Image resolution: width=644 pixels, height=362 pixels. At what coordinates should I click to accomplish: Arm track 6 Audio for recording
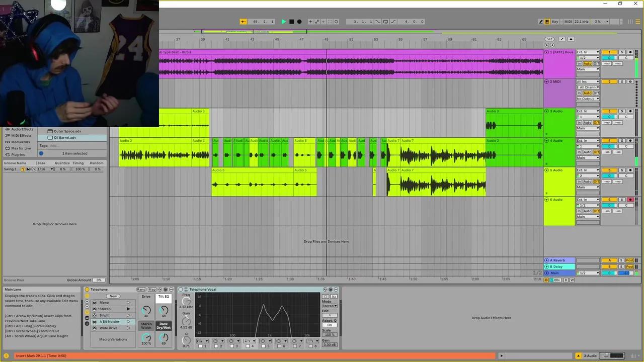point(630,200)
